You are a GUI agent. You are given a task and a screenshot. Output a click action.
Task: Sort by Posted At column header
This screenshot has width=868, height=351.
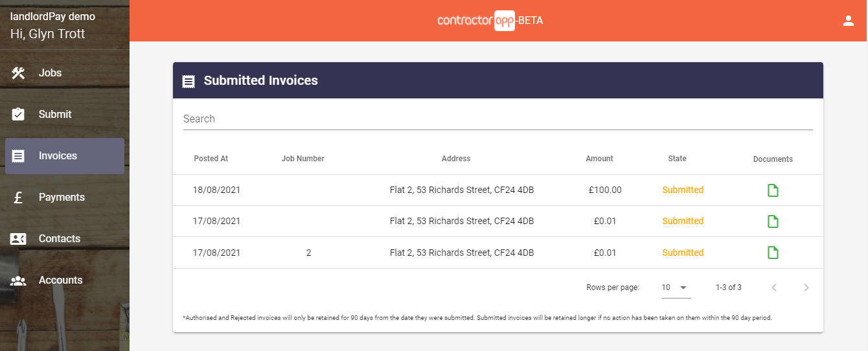[211, 159]
